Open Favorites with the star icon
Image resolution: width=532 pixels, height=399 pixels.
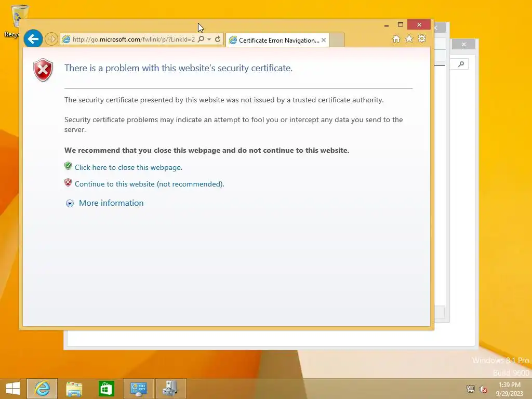[x=409, y=38]
